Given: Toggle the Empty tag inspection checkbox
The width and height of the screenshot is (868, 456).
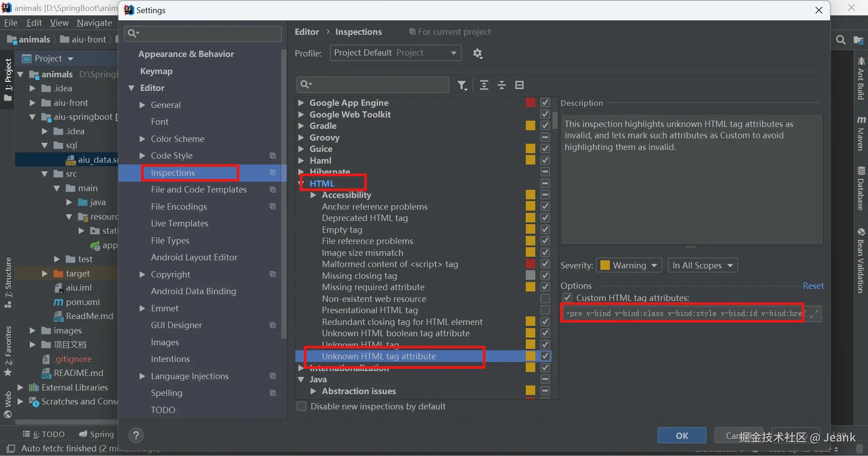Looking at the screenshot, I should (545, 230).
